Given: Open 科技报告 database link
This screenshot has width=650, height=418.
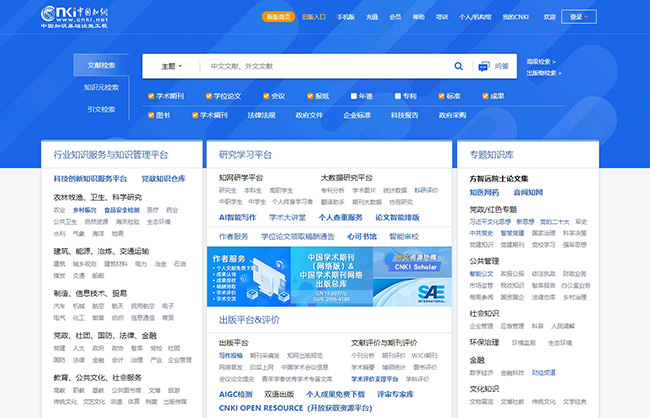Looking at the screenshot, I should pyautogui.click(x=405, y=115).
